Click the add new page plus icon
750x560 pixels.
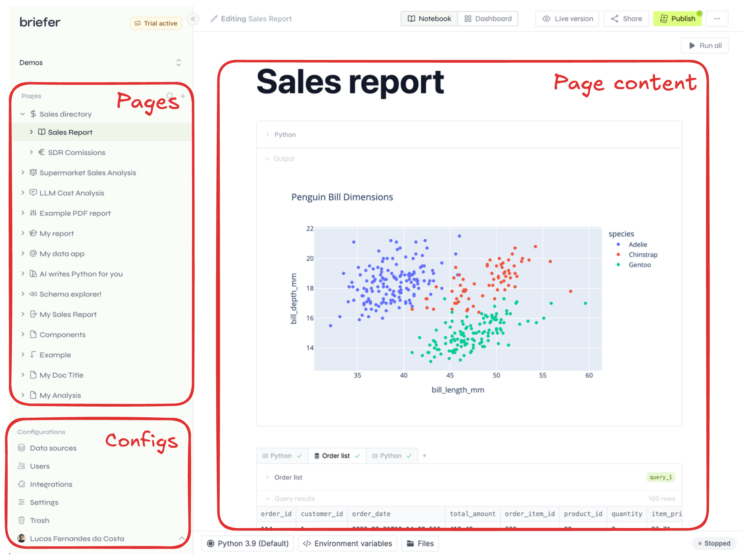click(183, 96)
